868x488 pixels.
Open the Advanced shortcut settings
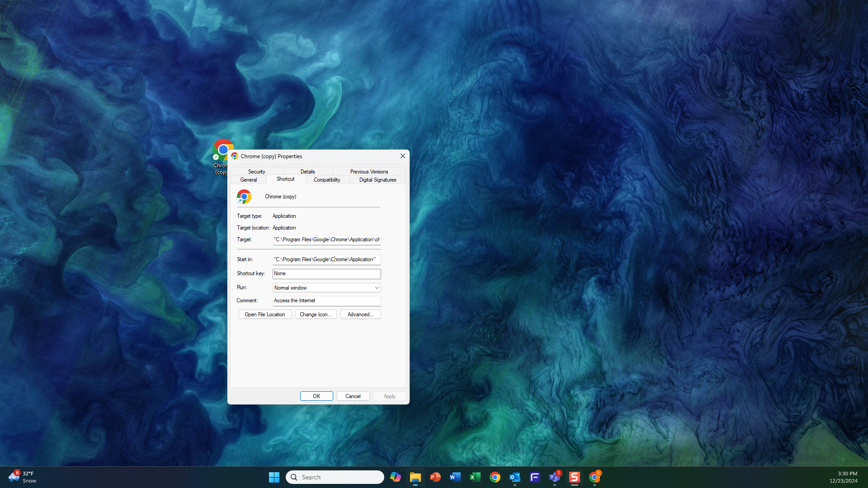[360, 314]
